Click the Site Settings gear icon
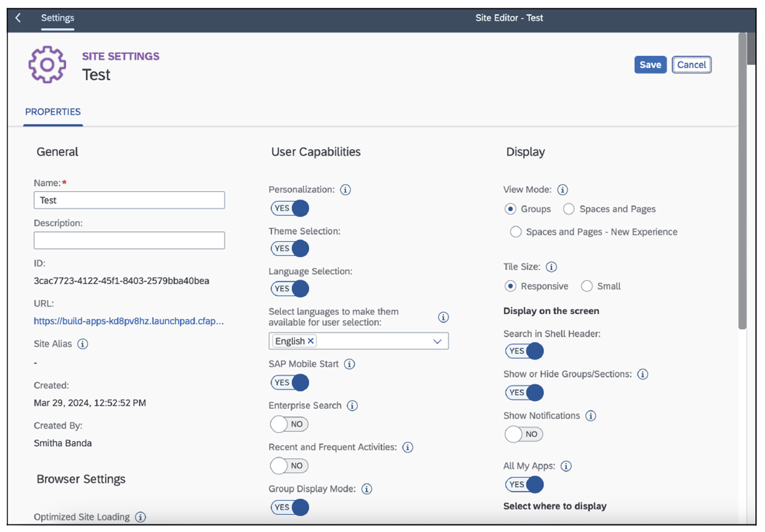Image resolution: width=765 pixels, height=532 pixels. (x=47, y=64)
